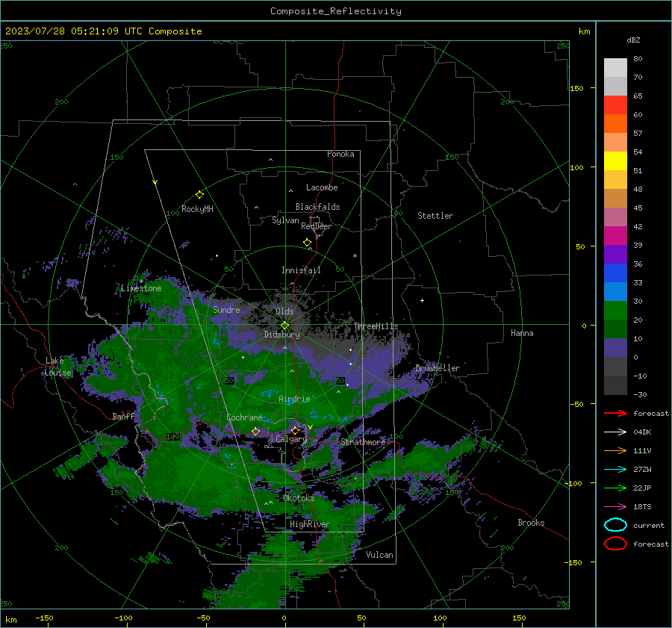Click the yellow diamond marker below RedDeer
Viewport: 672px width, 628px height.
pyautogui.click(x=307, y=243)
